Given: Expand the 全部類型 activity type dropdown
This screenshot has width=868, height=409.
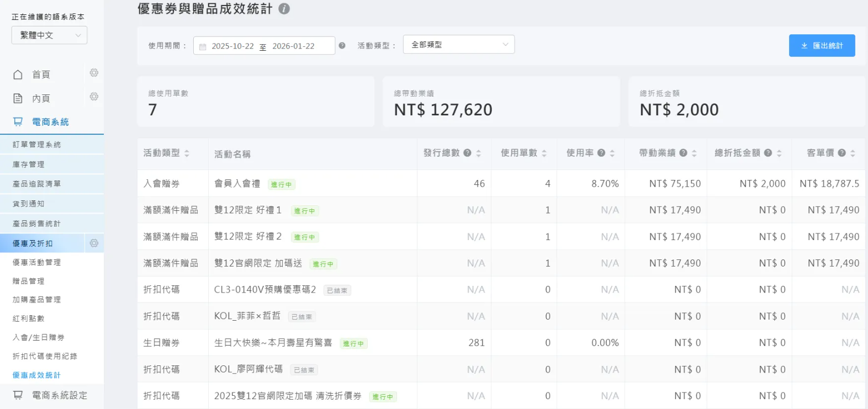Looking at the screenshot, I should [458, 45].
